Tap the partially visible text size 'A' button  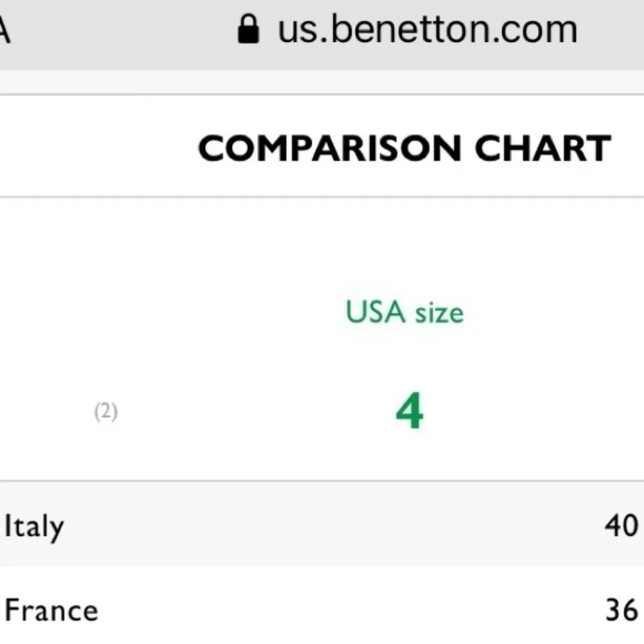pyautogui.click(x=4, y=31)
